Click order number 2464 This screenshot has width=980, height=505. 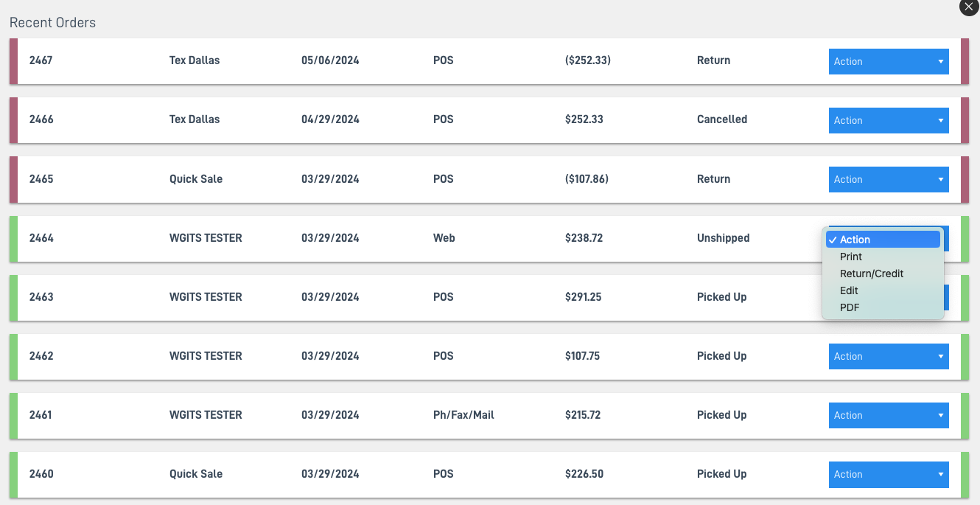(x=41, y=238)
